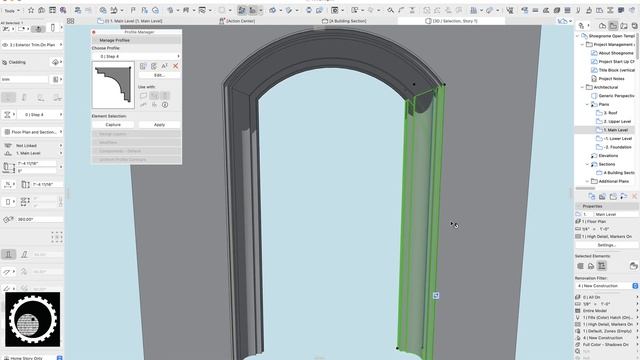
Task: Switch to the 1. Main Level tab
Action: (130, 21)
